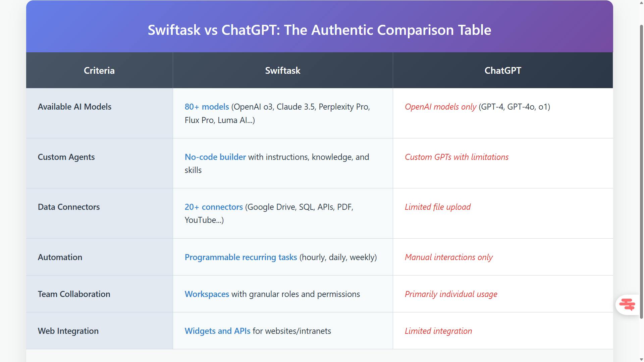This screenshot has width=644, height=362.
Task: Click the "Available AI Models" criteria cell
Action: point(74,107)
